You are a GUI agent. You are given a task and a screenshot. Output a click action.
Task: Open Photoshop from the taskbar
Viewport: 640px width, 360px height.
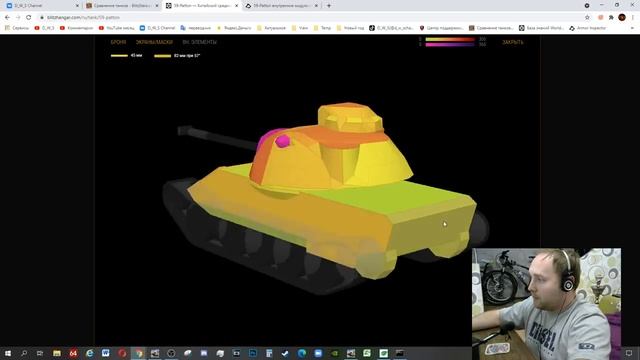tap(253, 353)
